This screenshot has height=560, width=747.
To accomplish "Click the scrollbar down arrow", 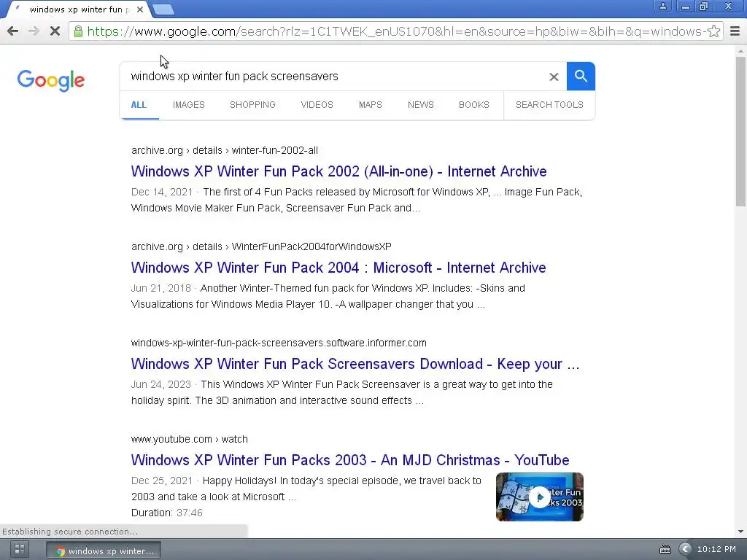I will point(740,532).
